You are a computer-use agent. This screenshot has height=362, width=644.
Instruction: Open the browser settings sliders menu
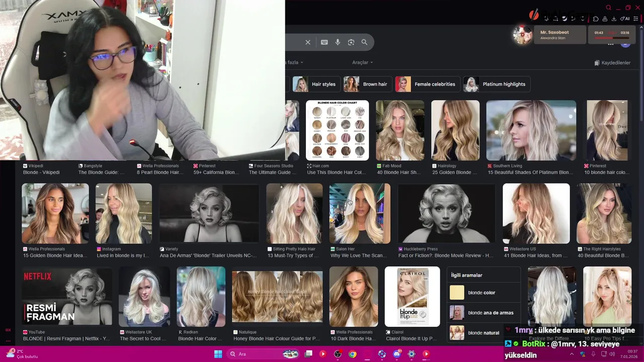[x=636, y=19]
